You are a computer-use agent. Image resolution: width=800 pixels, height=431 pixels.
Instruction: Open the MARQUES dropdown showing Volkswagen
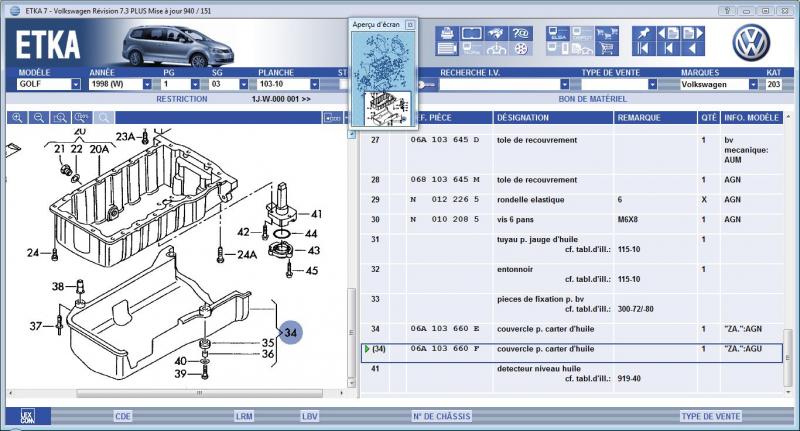753,84
